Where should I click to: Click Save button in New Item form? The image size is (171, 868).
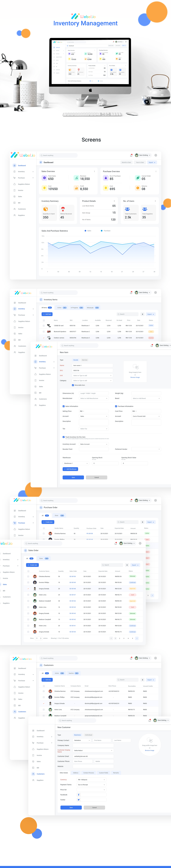click(x=73, y=477)
